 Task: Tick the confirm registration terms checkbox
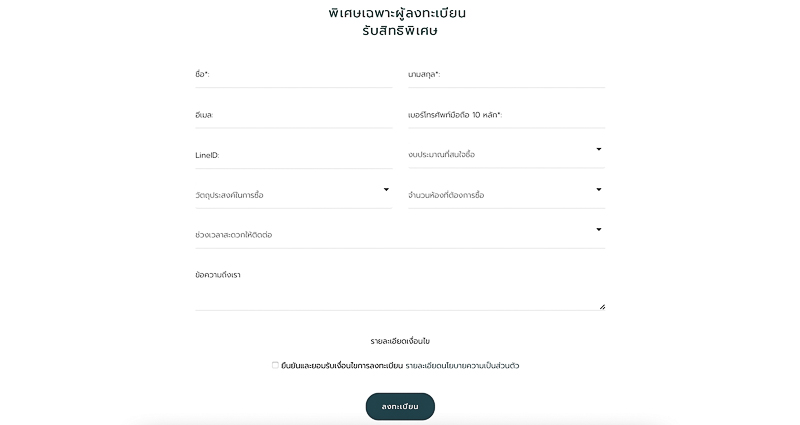pyautogui.click(x=276, y=365)
